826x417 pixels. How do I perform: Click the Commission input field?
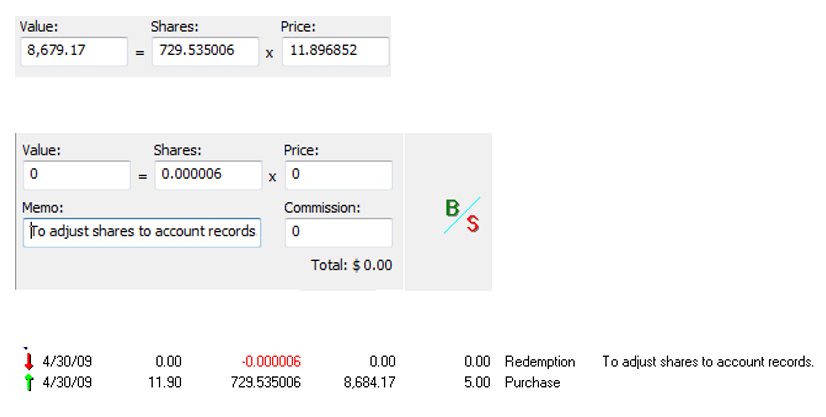[x=337, y=232]
